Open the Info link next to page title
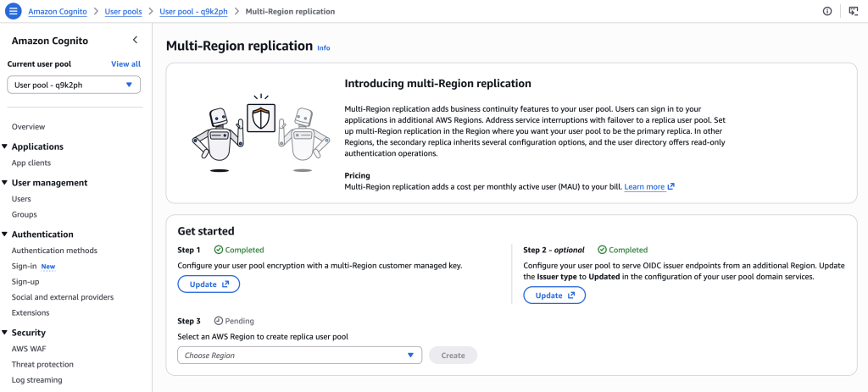The height and width of the screenshot is (392, 868). coord(323,48)
